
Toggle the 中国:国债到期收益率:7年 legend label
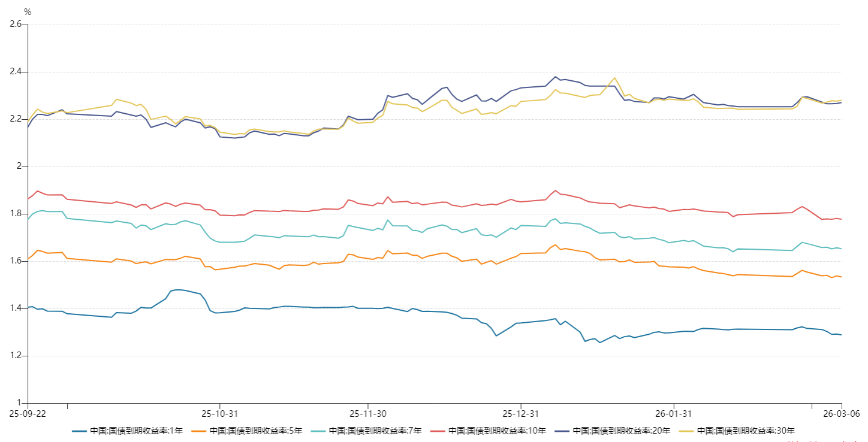point(375,431)
